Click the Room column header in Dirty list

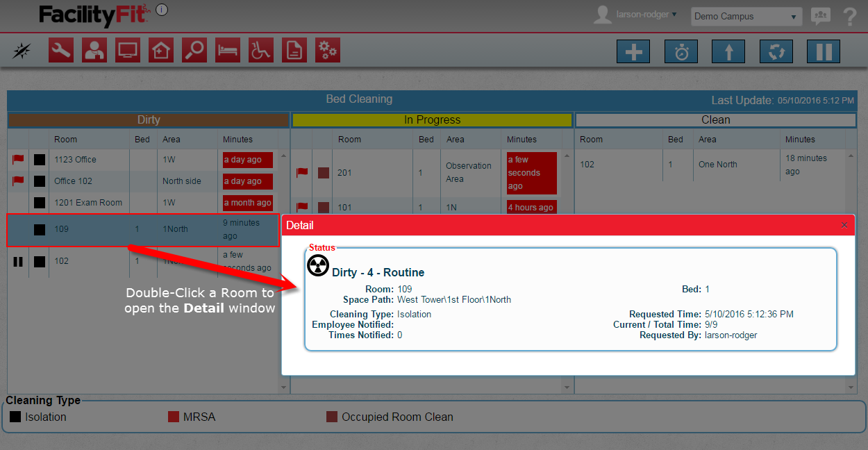point(66,140)
